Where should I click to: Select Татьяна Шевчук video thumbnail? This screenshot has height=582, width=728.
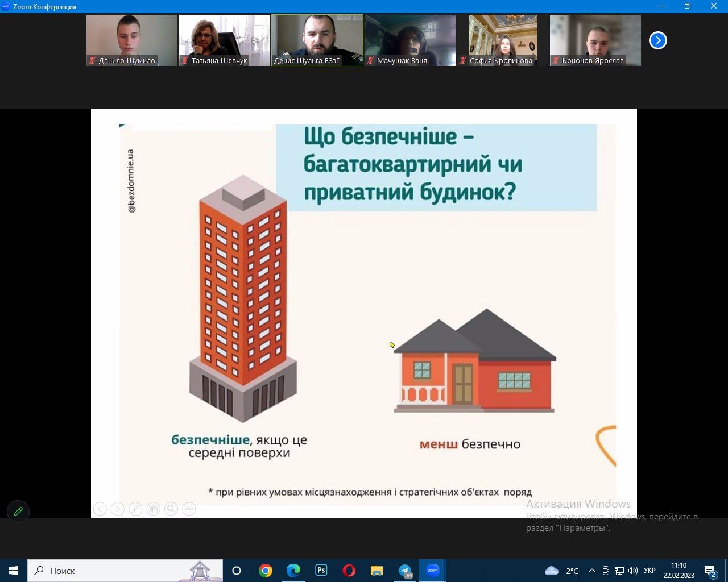click(x=225, y=40)
